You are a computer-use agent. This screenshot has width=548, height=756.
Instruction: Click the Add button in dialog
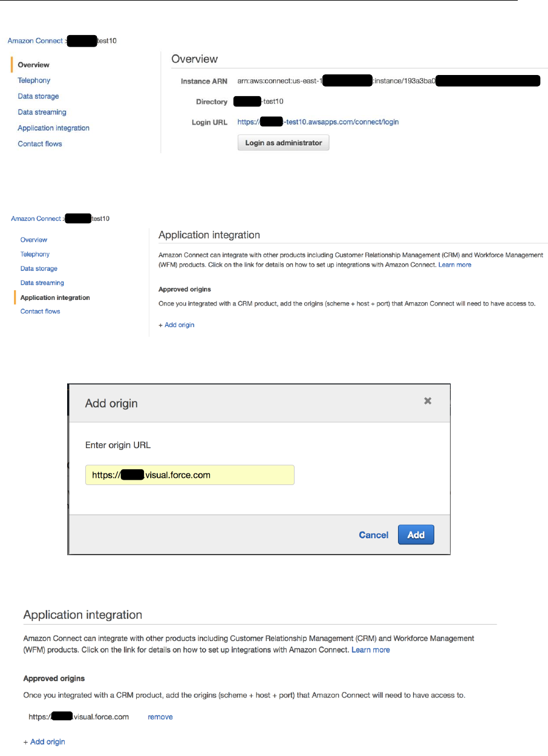[416, 535]
